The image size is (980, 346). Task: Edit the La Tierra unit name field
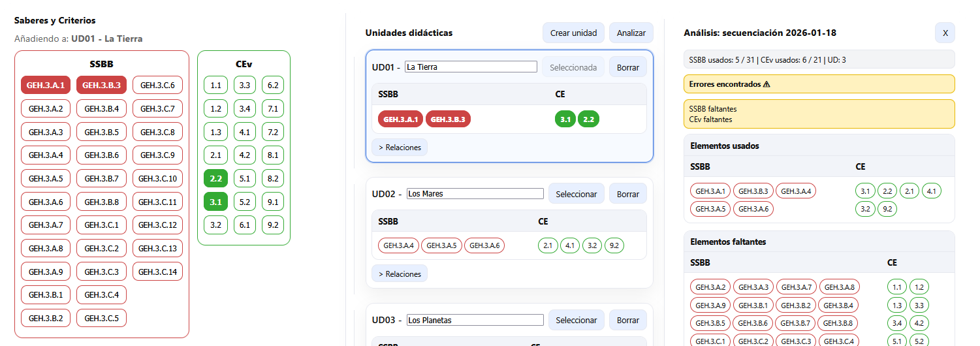click(x=471, y=67)
